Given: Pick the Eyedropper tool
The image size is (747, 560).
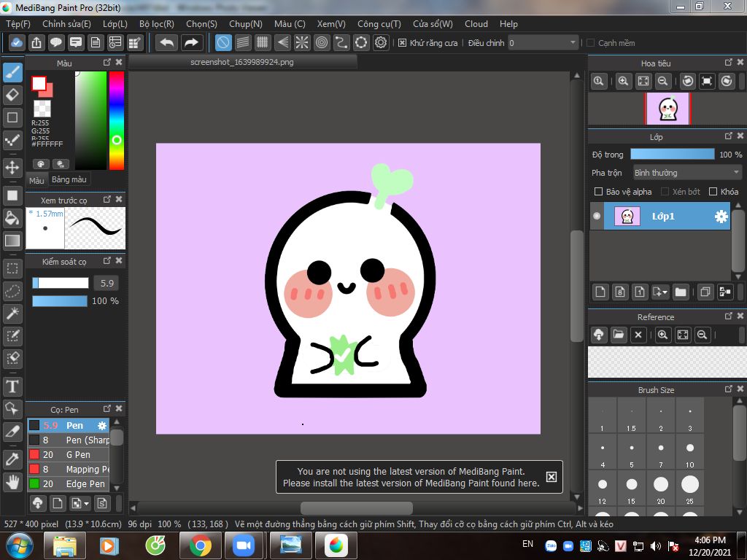Looking at the screenshot, I should [x=12, y=459].
